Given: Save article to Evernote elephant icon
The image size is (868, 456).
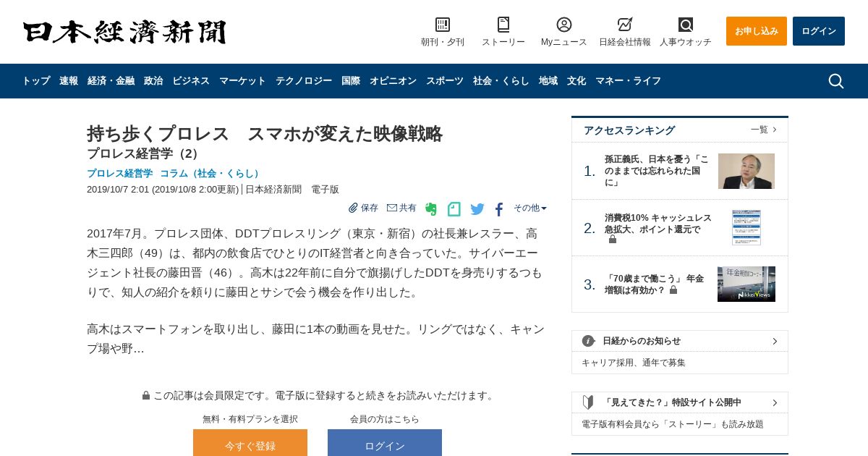Looking at the screenshot, I should click(431, 209).
